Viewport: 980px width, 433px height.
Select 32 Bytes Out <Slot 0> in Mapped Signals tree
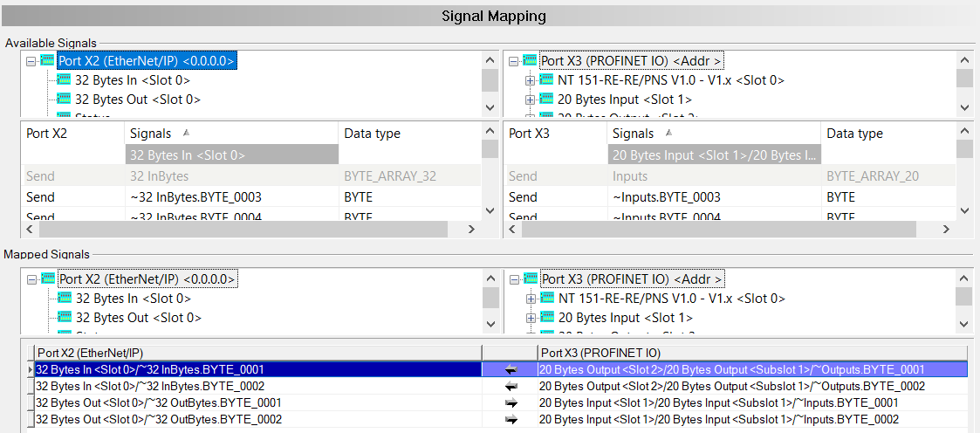139,317
